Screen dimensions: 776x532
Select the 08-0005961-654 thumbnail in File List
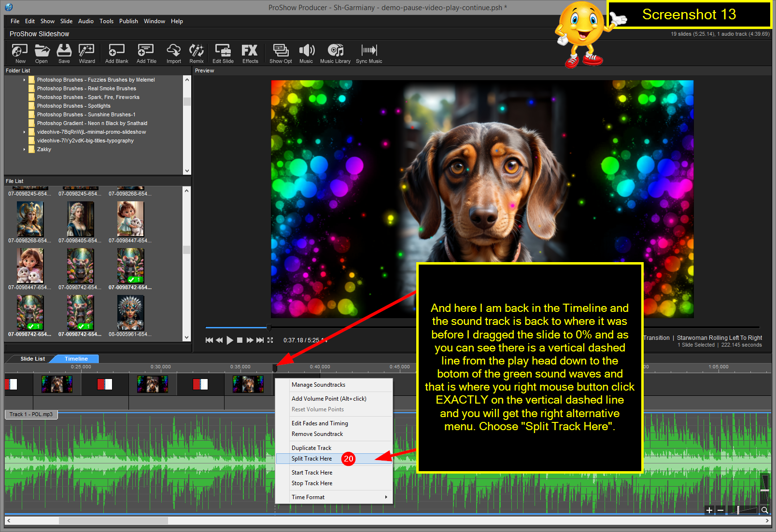(130, 313)
